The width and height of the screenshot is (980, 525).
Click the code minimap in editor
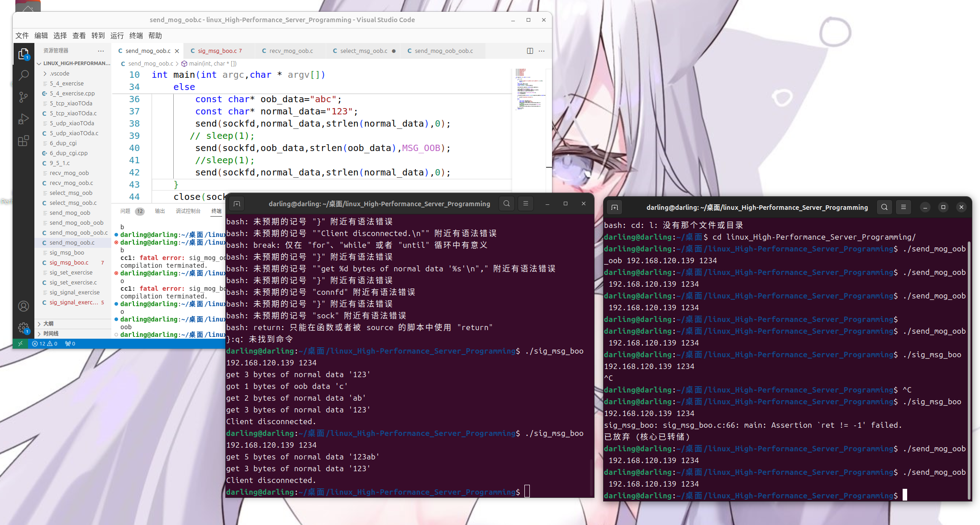pyautogui.click(x=530, y=90)
